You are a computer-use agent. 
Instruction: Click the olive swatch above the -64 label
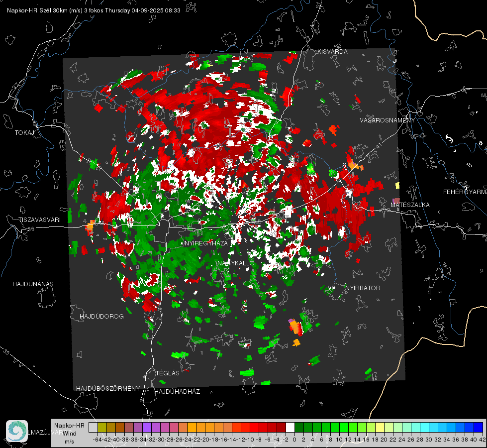tap(102, 427)
